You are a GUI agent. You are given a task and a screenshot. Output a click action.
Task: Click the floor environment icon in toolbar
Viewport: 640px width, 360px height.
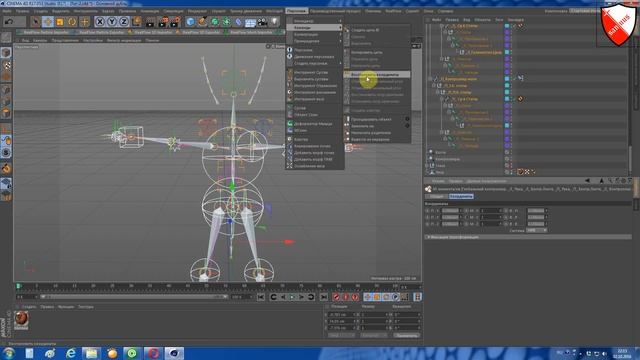(251, 21)
